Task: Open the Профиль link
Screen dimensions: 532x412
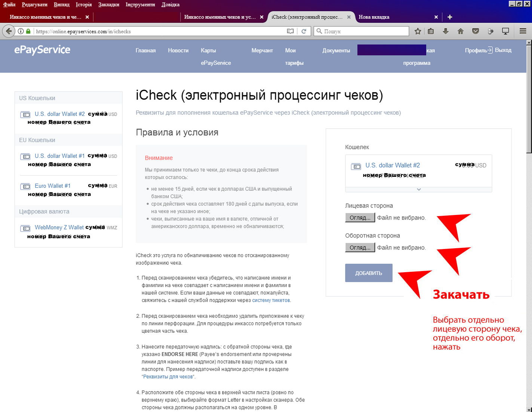Action: pyautogui.click(x=476, y=50)
